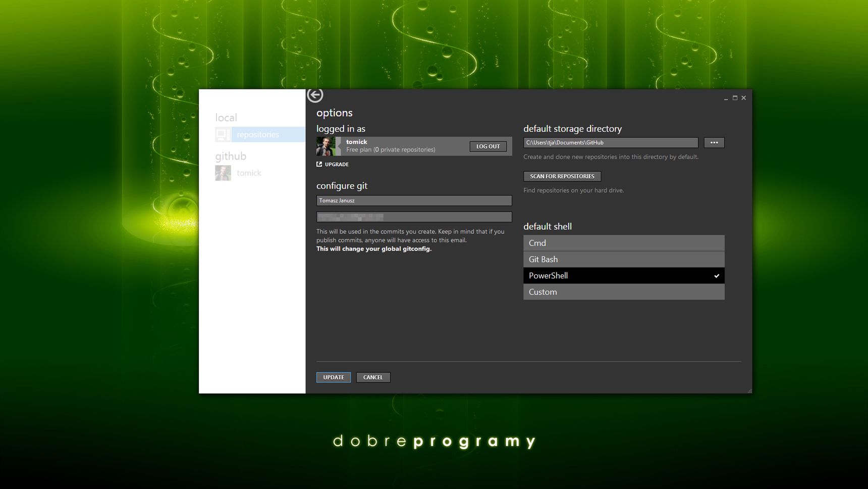Image resolution: width=868 pixels, height=489 pixels.
Task: Click tomick avatar in github sidebar
Action: (223, 173)
